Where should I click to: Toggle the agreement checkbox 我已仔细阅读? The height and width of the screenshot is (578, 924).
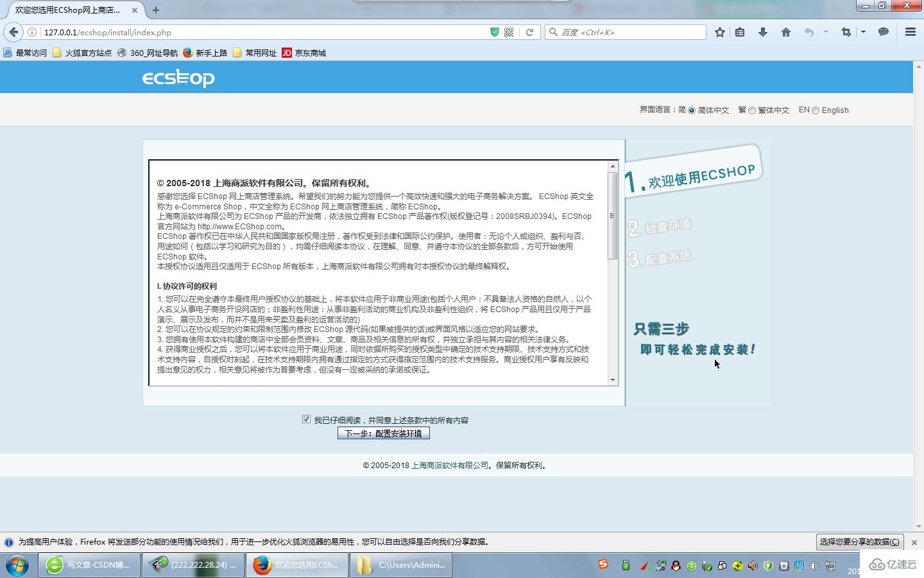click(x=306, y=419)
